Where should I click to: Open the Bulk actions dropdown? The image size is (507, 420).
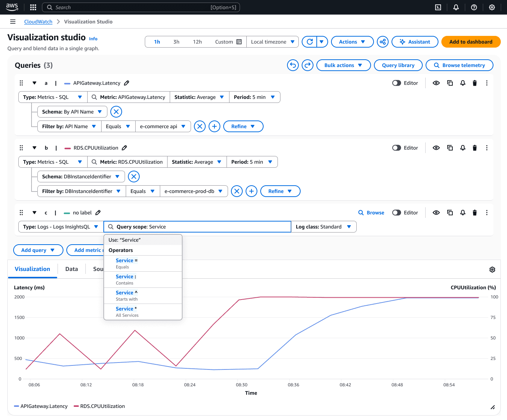343,65
